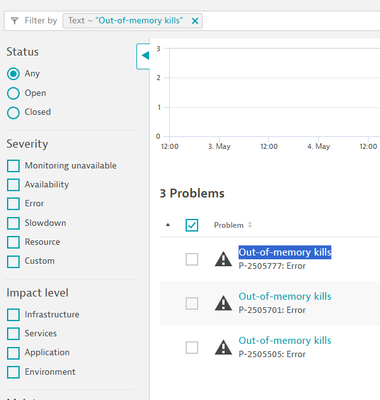
Task: Select the Closed status radio button
Action: pyautogui.click(x=13, y=113)
